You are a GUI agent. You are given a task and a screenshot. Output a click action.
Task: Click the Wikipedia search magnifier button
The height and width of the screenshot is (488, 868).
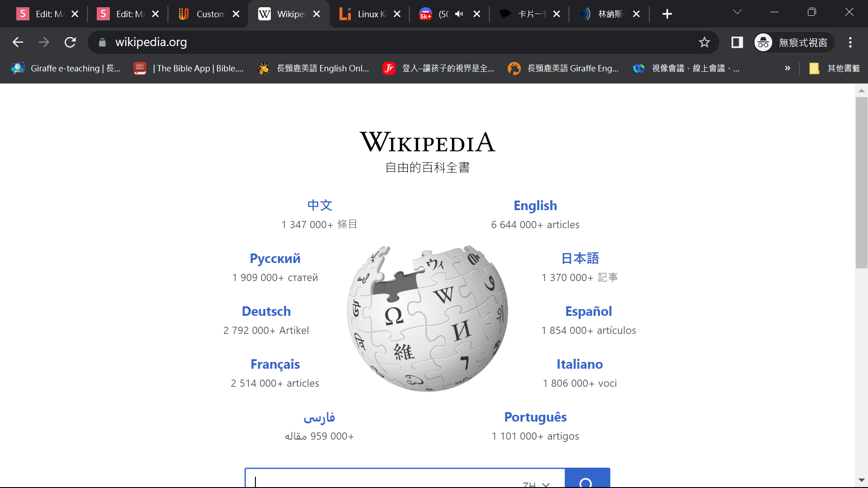click(587, 481)
